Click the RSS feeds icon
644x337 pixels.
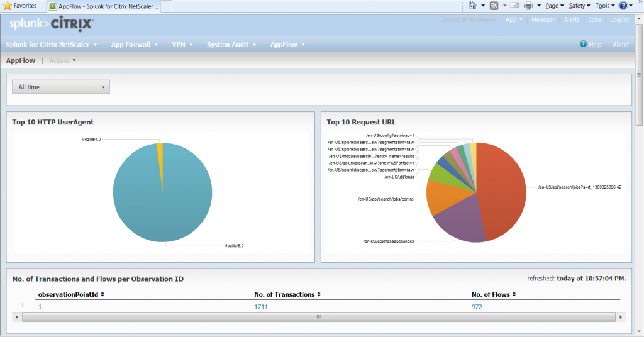tap(494, 6)
